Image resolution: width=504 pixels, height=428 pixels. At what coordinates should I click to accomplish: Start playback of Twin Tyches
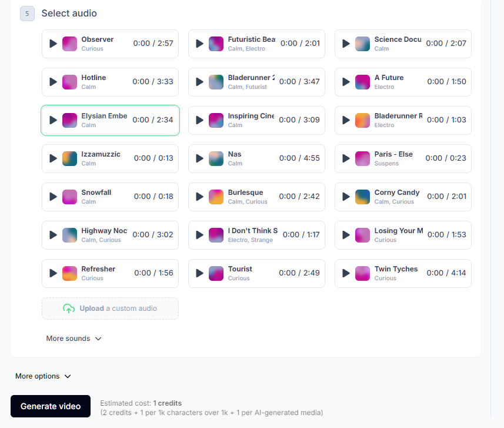pyautogui.click(x=346, y=273)
